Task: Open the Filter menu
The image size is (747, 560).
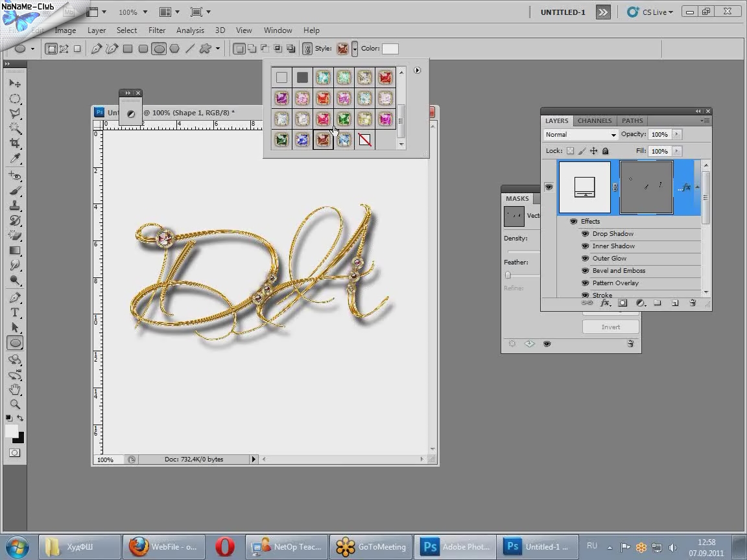Action: (157, 30)
